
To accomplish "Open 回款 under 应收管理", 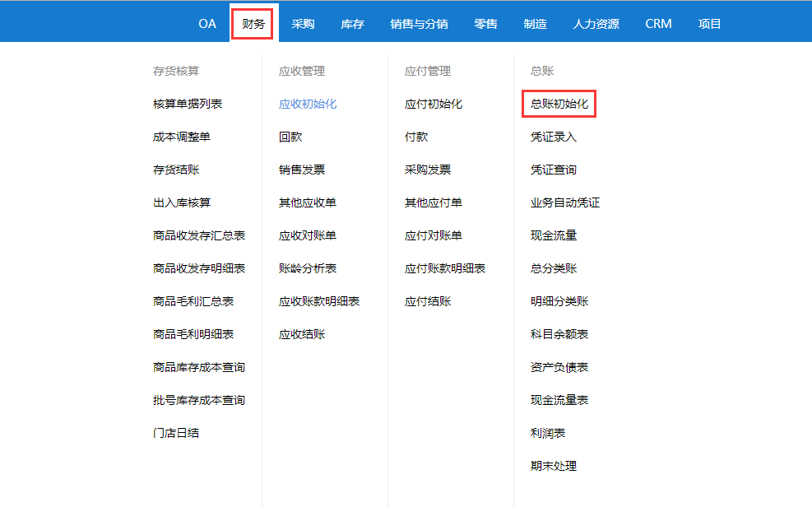I will click(290, 137).
